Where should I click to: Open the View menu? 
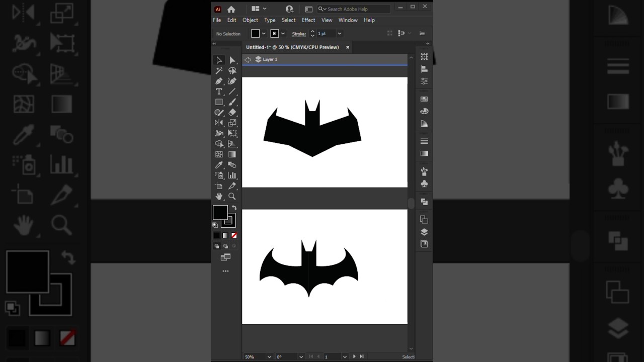coord(327,20)
